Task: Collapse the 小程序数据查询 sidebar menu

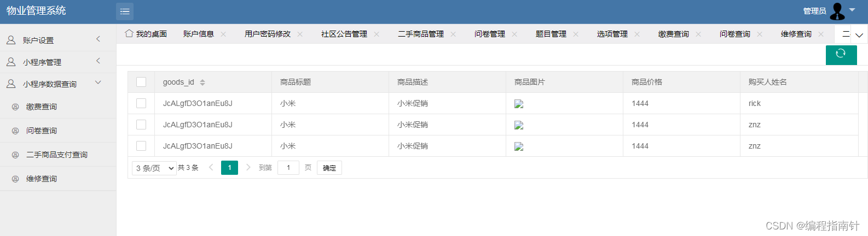Action: [99, 82]
